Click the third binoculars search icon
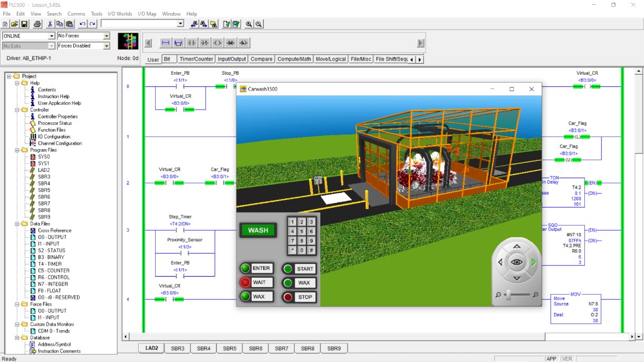This screenshot has width=644, height=362. [214, 24]
